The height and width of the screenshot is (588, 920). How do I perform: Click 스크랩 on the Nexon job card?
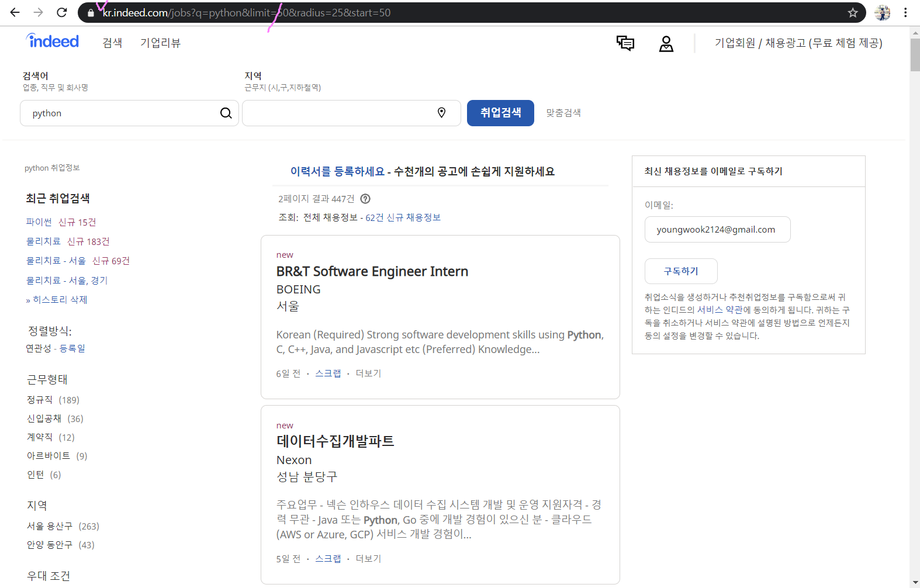point(328,559)
